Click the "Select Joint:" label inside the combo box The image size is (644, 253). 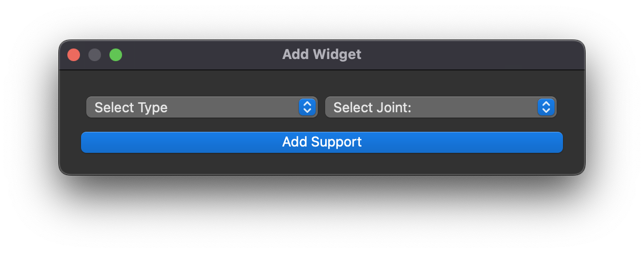tap(372, 108)
